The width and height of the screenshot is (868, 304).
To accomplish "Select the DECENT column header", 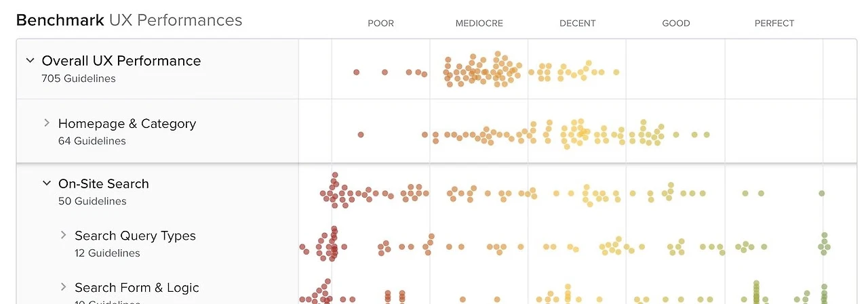I will point(578,23).
